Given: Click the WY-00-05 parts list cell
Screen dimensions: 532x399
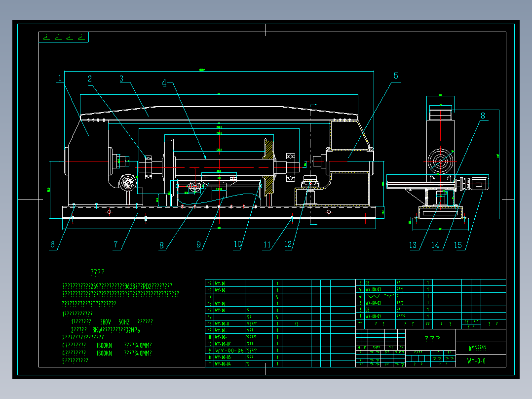Looking at the screenshot, I should point(229,357).
